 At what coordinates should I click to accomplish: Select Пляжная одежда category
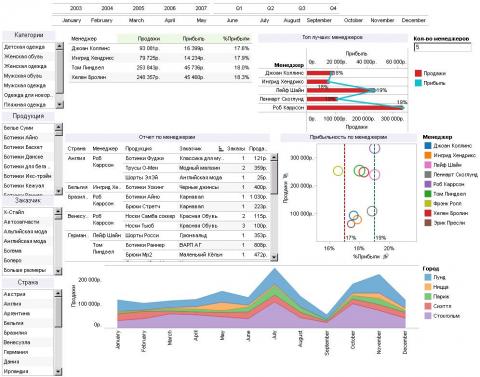coord(28,105)
